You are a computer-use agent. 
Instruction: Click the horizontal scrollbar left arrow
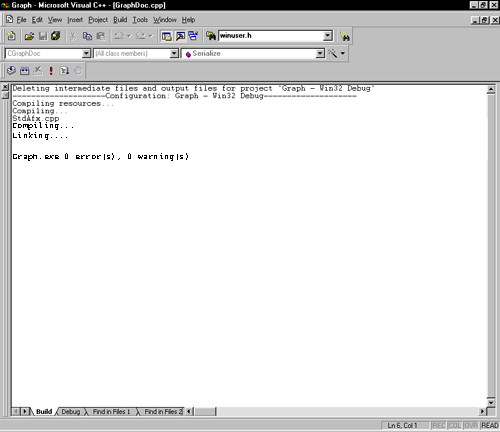[x=189, y=412]
